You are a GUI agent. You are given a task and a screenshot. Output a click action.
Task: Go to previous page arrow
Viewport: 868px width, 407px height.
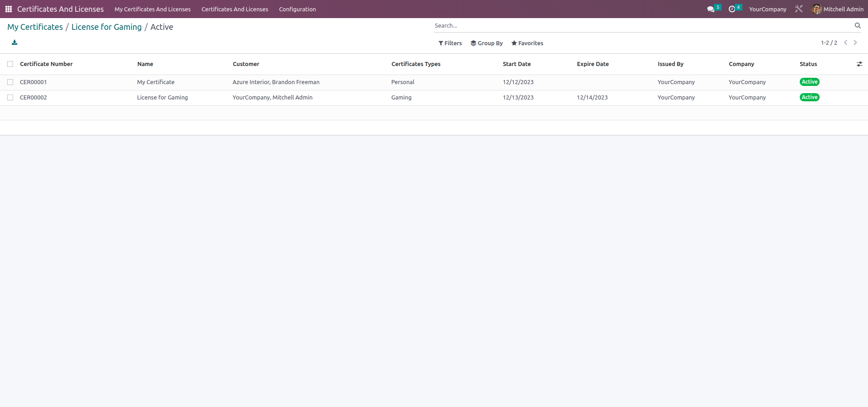coord(845,43)
